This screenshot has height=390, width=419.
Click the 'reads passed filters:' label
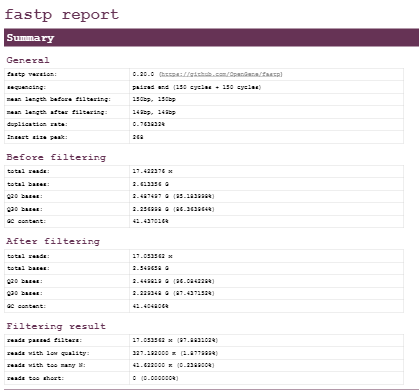point(44,340)
